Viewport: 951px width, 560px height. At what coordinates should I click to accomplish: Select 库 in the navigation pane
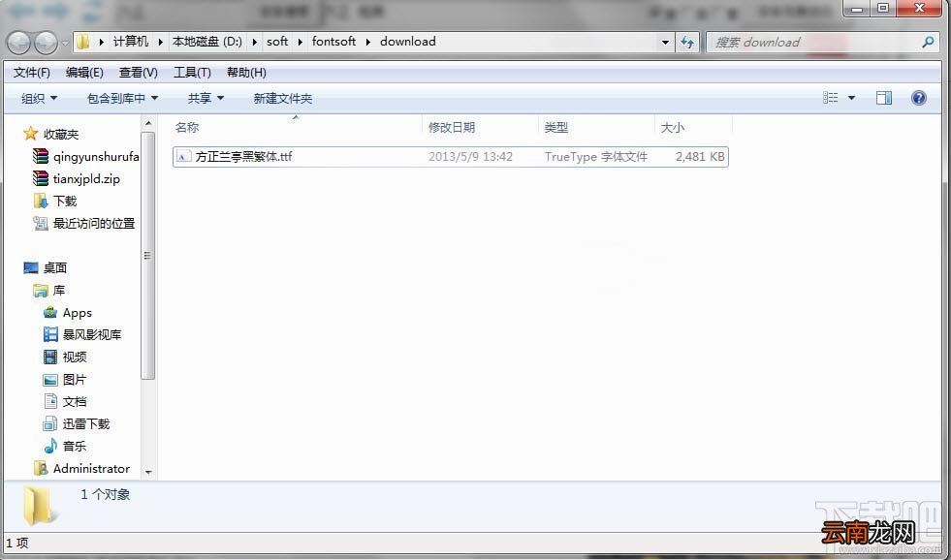(x=58, y=291)
